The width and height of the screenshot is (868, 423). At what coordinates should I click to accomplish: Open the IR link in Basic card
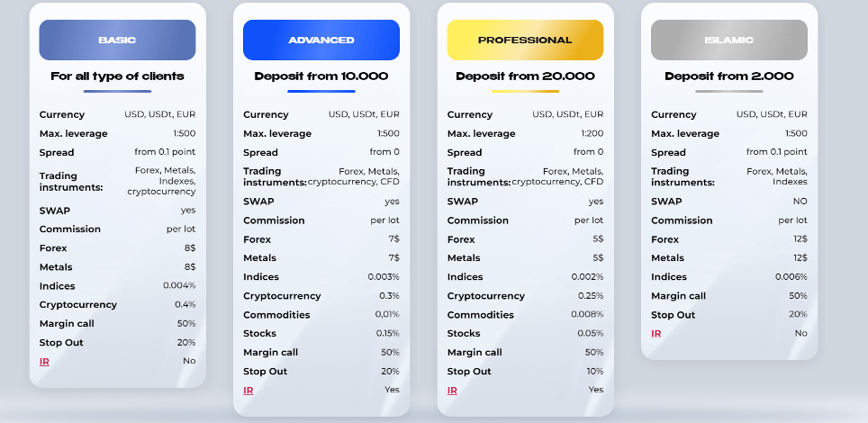(x=45, y=361)
